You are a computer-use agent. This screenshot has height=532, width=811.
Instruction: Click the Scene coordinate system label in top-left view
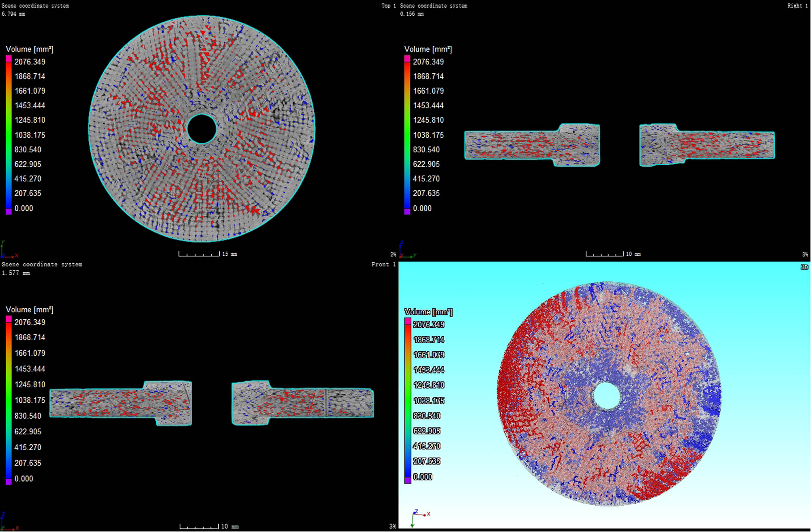tap(35, 6)
